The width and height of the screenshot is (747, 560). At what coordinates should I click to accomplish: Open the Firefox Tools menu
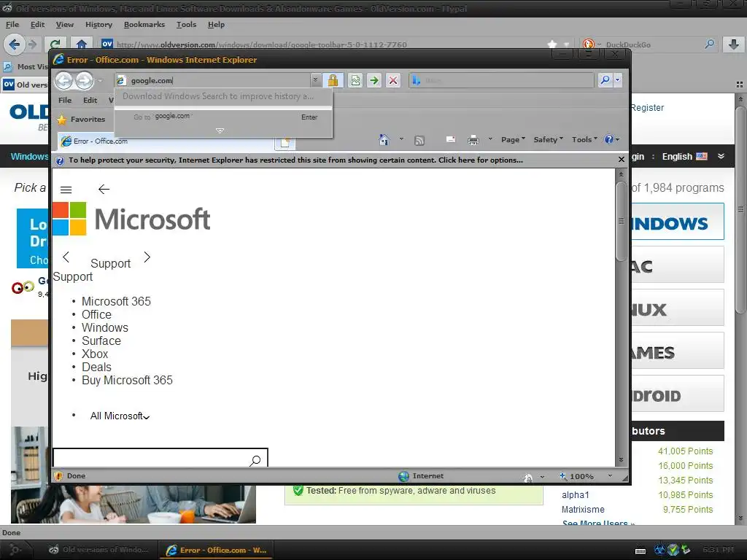[186, 25]
